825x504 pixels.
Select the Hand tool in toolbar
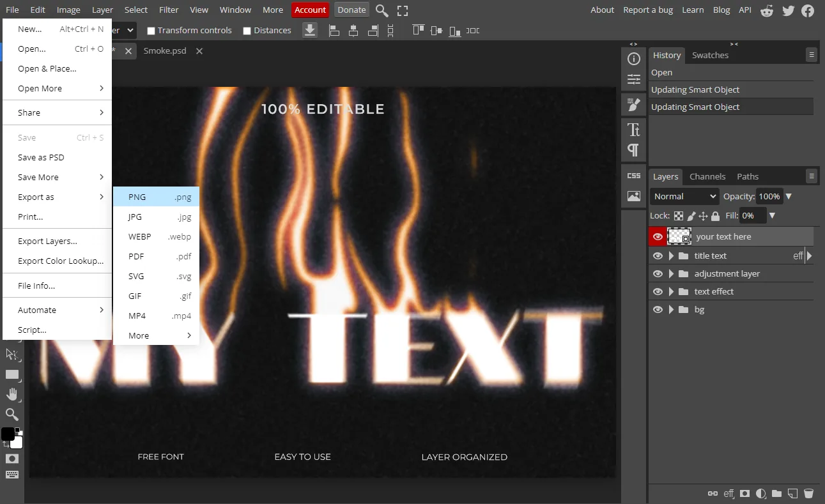click(x=12, y=394)
